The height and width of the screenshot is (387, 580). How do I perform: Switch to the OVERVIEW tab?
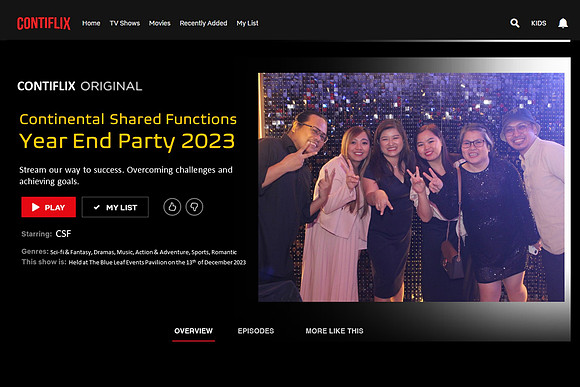[x=193, y=331]
